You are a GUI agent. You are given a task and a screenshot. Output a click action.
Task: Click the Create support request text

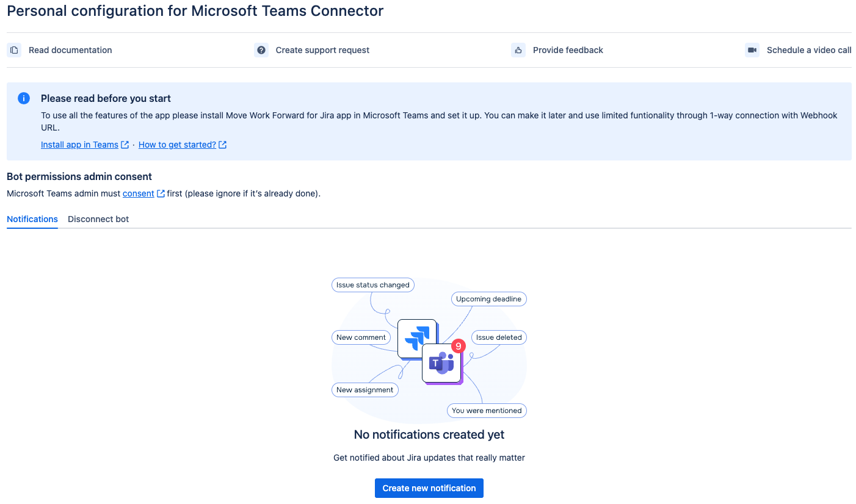pos(322,50)
